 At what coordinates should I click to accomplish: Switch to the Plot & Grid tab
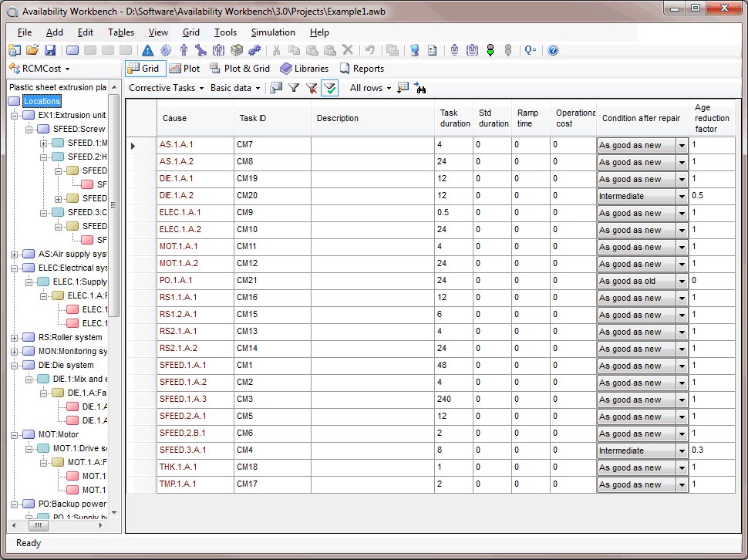click(239, 69)
